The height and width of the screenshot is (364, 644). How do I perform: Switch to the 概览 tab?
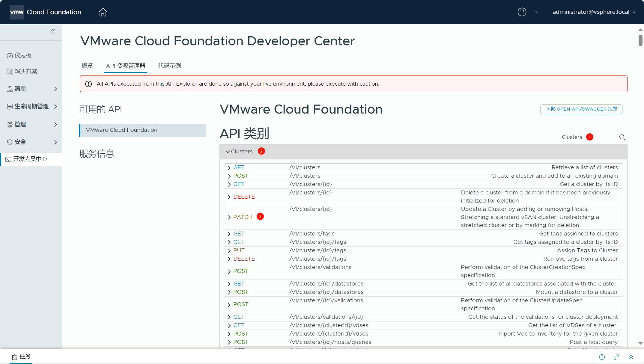click(x=87, y=66)
